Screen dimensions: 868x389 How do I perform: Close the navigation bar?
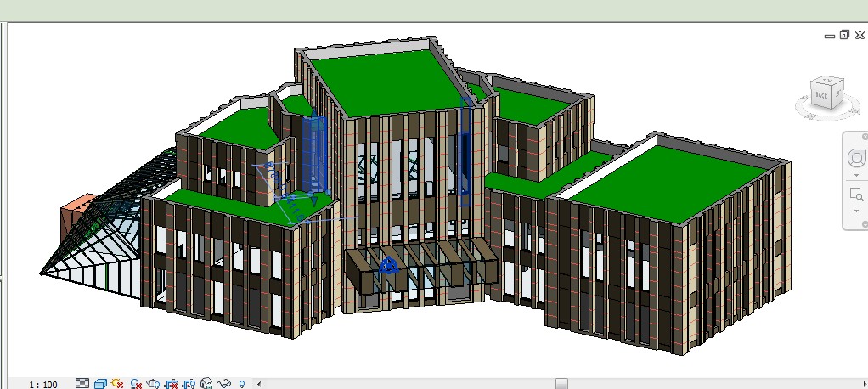865,137
